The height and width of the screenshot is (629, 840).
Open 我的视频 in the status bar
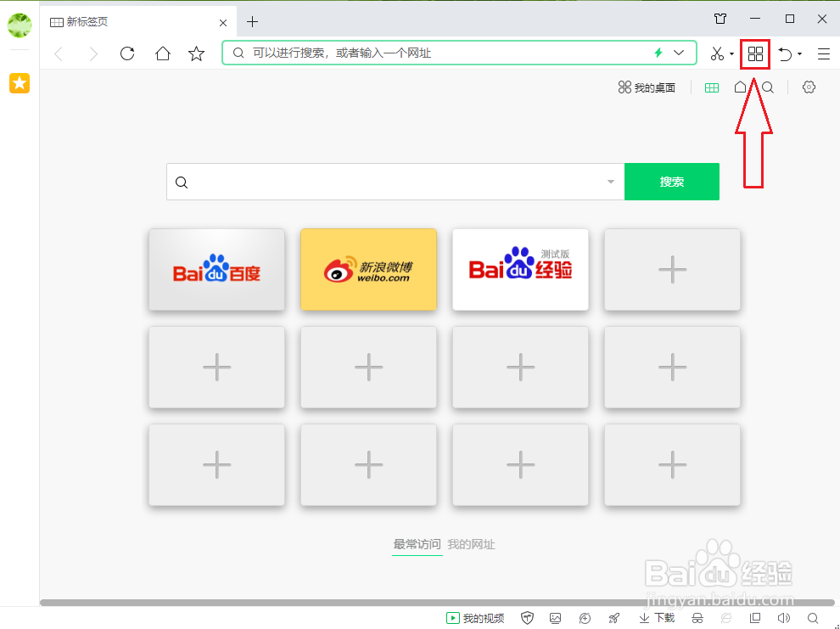point(475,618)
